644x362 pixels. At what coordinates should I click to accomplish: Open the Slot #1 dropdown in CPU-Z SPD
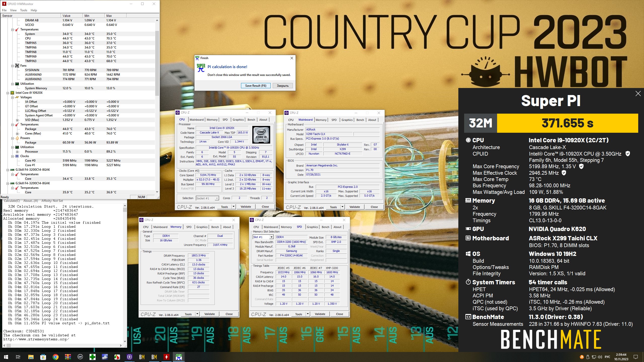[271, 237]
